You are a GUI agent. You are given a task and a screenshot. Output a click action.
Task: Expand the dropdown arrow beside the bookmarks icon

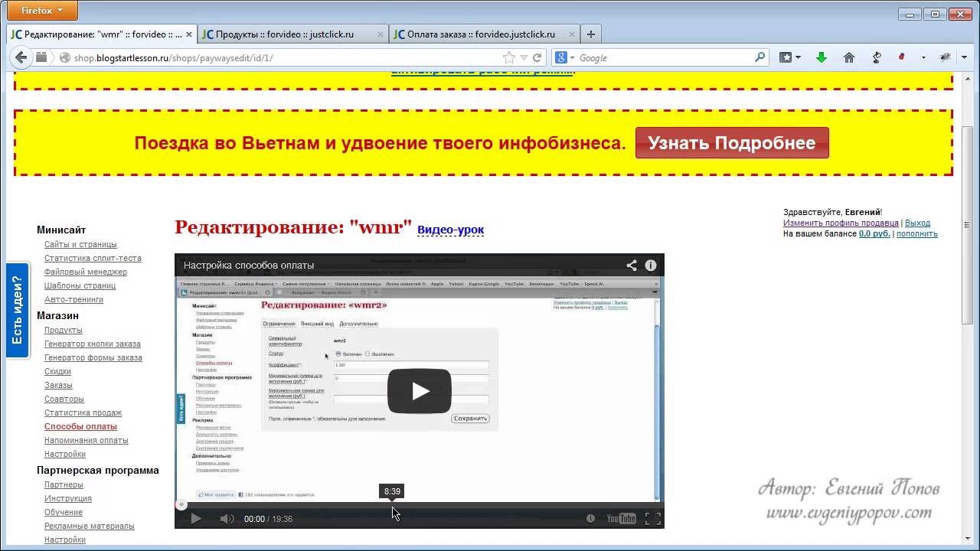coord(799,57)
